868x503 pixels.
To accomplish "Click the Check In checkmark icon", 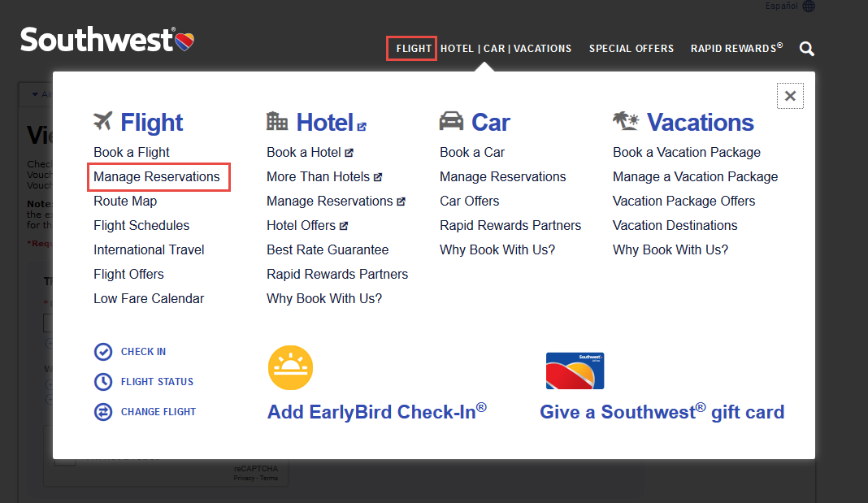I will coord(103,351).
